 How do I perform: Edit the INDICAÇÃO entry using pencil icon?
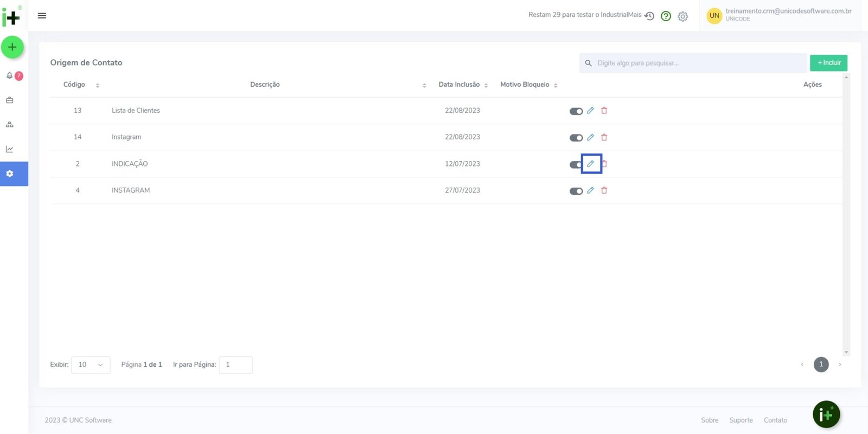(590, 164)
